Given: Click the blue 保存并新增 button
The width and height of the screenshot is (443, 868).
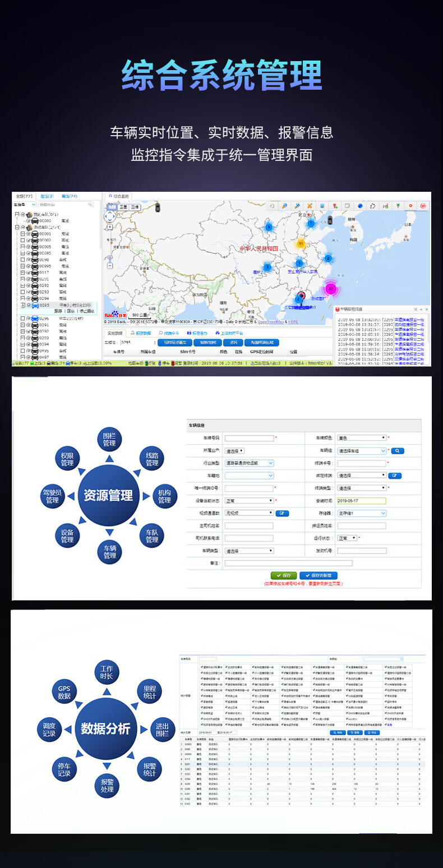Looking at the screenshot, I should [318, 575].
